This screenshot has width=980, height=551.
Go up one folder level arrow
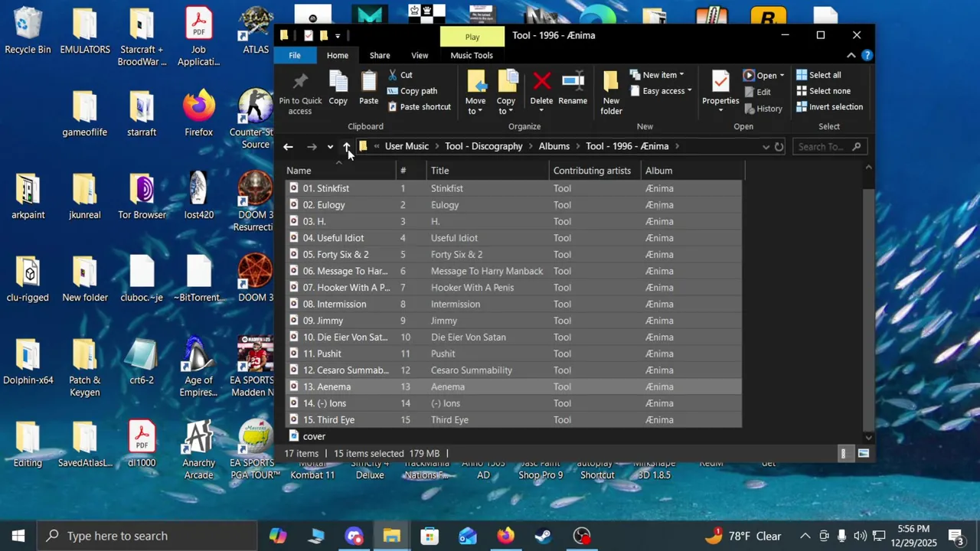[347, 147]
